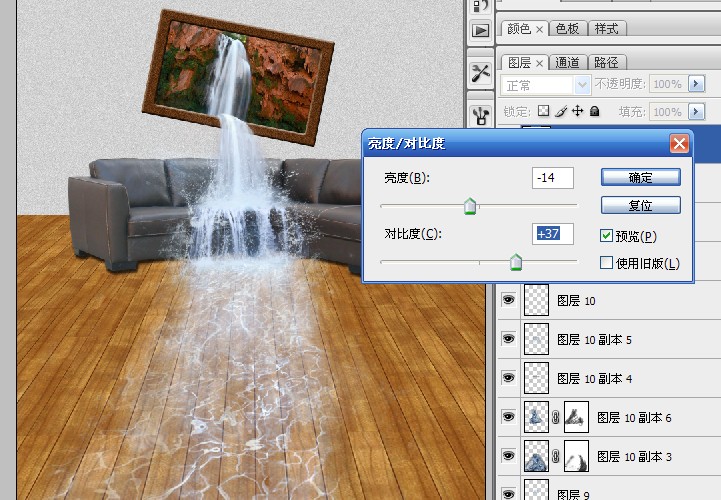Close the 颜色 panel tab with its ×
Image resolution: width=721 pixels, height=500 pixels.
pos(539,29)
